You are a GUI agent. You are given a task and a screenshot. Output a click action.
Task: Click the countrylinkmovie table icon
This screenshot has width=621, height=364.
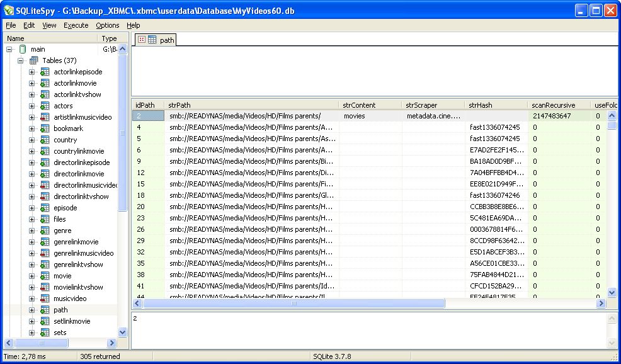[45, 151]
